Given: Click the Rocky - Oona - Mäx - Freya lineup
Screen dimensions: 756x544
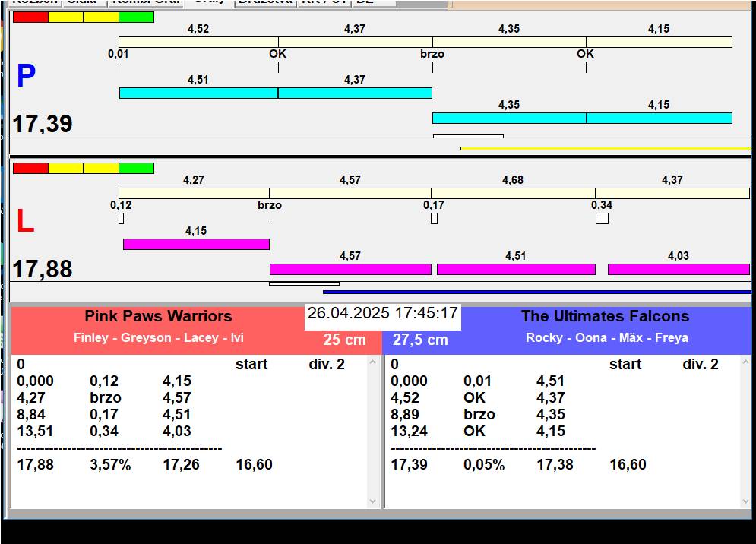Looking at the screenshot, I should [x=606, y=337].
